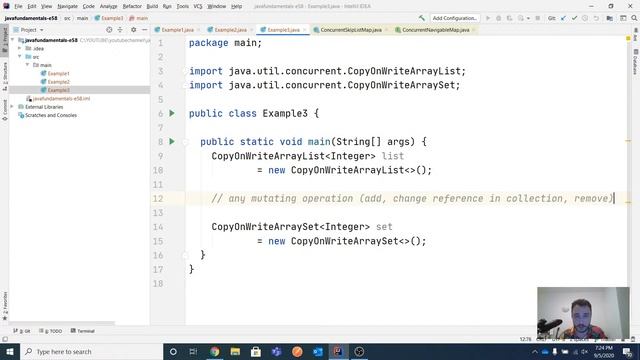Click run gutter icon for class Example3

pos(172,113)
